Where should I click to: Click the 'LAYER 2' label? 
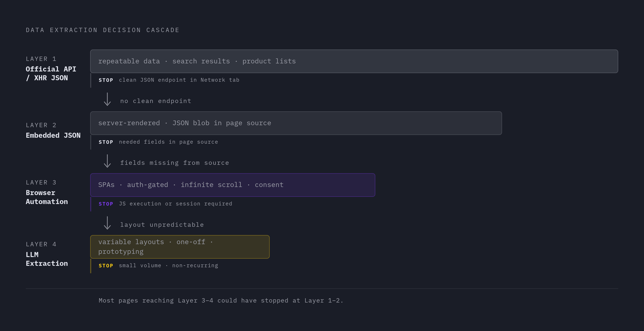[41, 125]
